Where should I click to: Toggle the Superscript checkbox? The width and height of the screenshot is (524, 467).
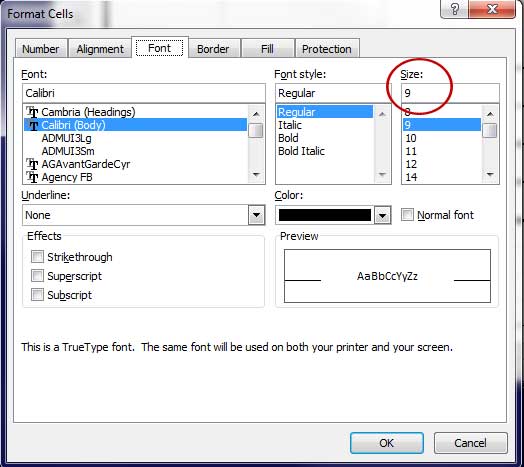37,276
